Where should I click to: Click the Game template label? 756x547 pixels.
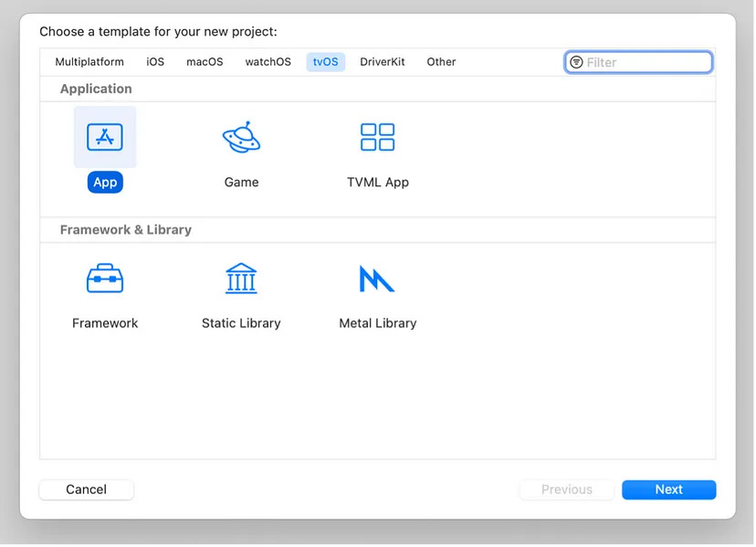tap(241, 183)
